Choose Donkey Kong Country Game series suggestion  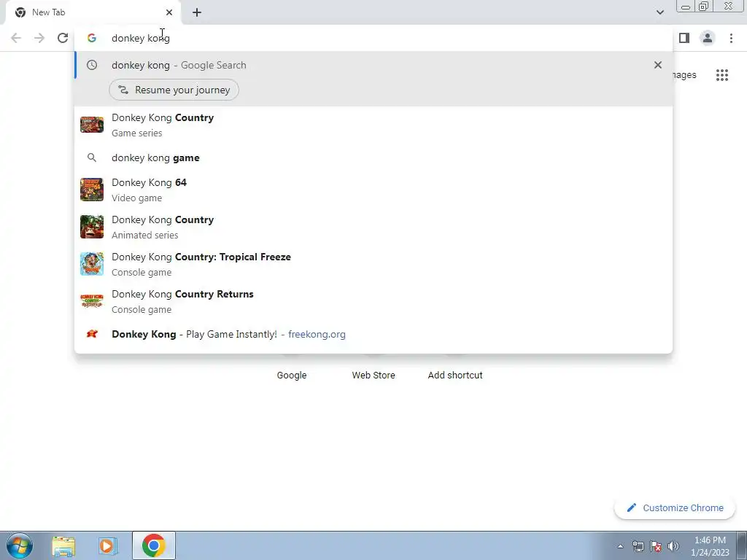click(x=373, y=125)
